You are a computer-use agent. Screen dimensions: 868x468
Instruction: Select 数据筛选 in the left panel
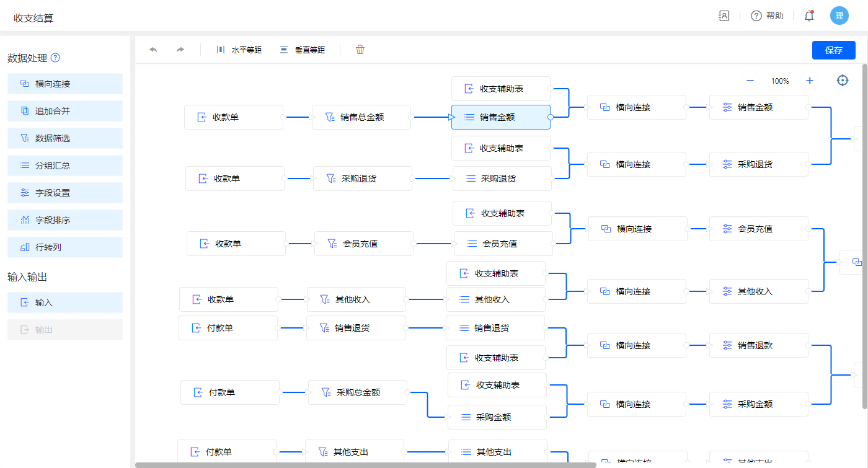tap(65, 138)
